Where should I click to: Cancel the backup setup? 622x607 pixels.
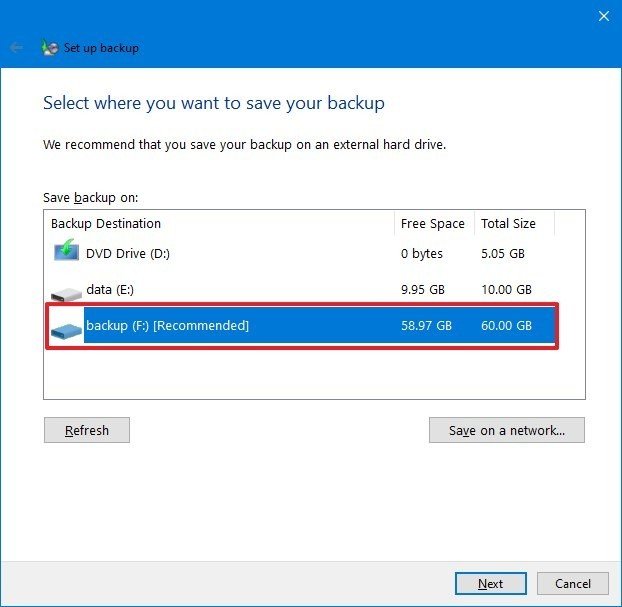(x=573, y=583)
